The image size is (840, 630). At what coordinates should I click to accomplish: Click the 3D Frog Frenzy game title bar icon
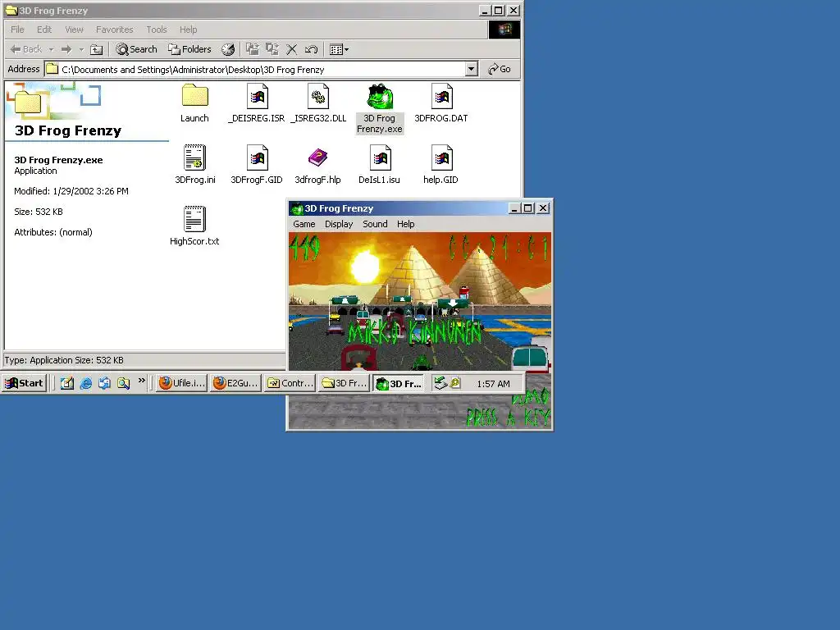point(296,208)
